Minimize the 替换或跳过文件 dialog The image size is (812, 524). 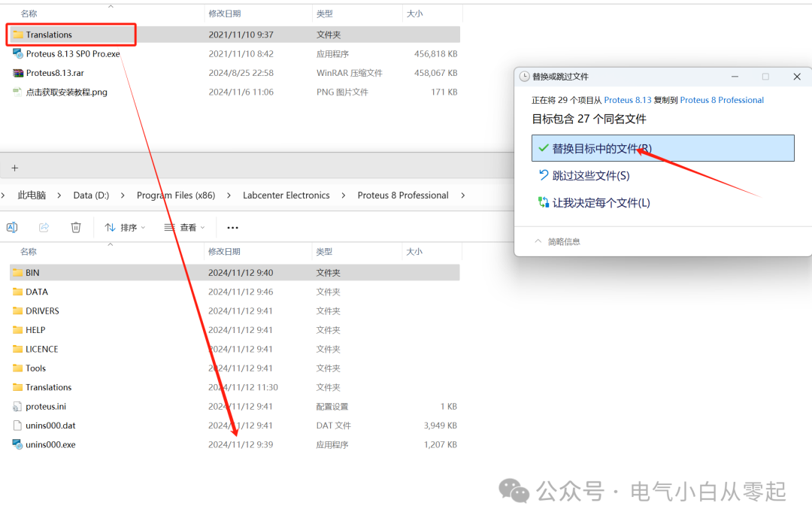click(735, 77)
